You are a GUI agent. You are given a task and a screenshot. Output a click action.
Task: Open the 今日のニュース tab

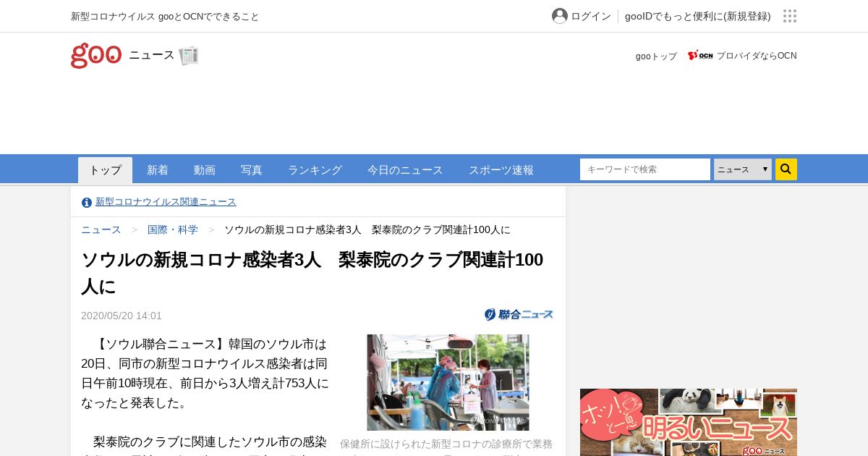click(405, 170)
